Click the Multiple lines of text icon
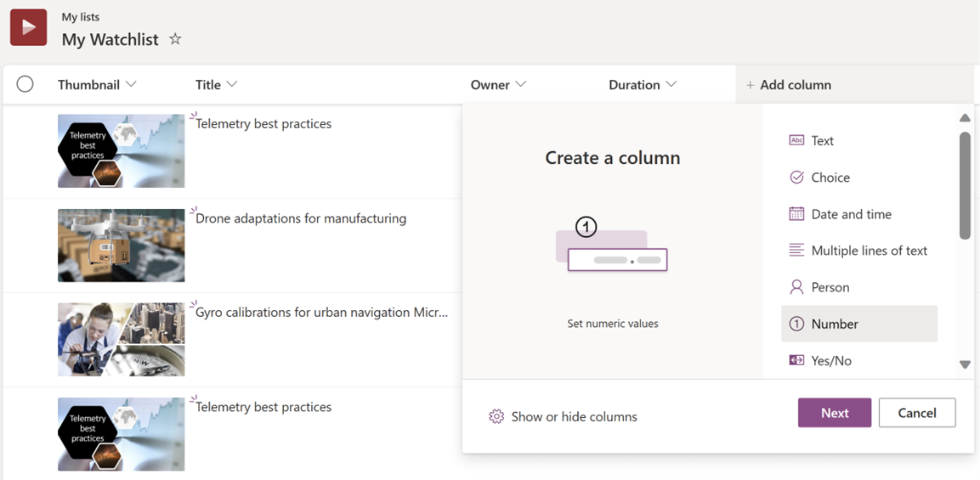 point(796,251)
